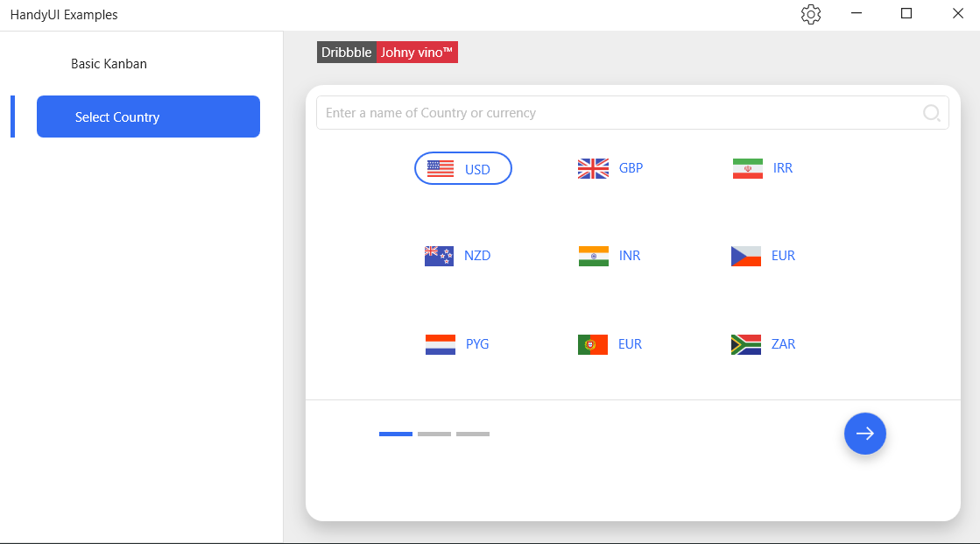Click the search magnifier icon
Screen dimensions: 980x544
click(931, 112)
